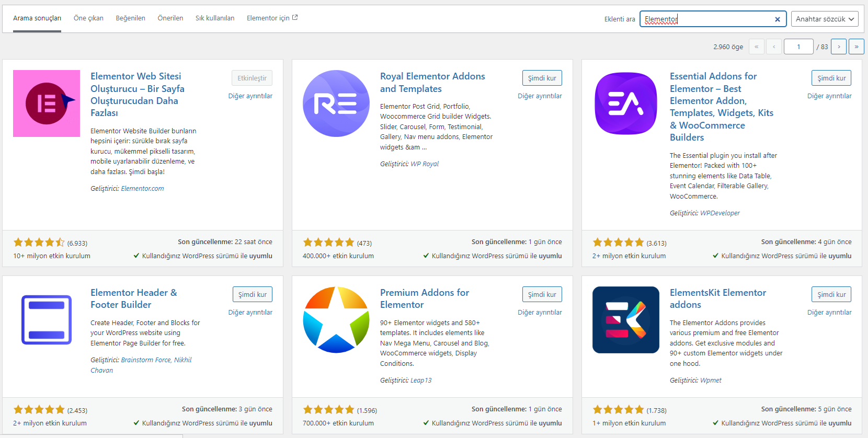Click the Elementor Header & Footer Builder icon

pyautogui.click(x=47, y=320)
